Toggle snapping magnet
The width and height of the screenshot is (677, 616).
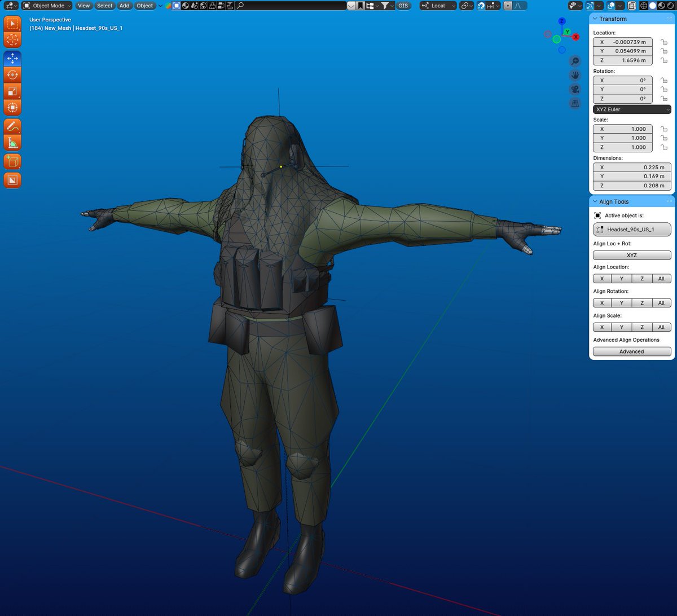(x=481, y=6)
